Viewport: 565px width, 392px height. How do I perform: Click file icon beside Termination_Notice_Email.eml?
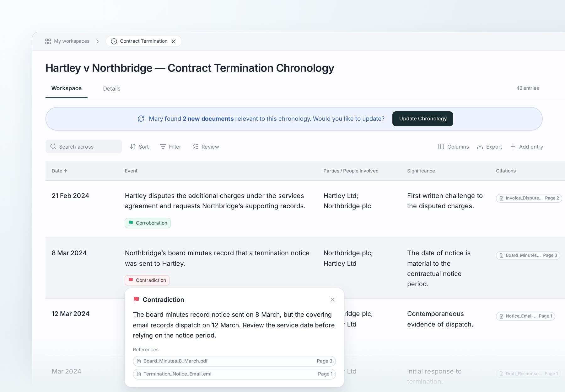[x=139, y=374]
